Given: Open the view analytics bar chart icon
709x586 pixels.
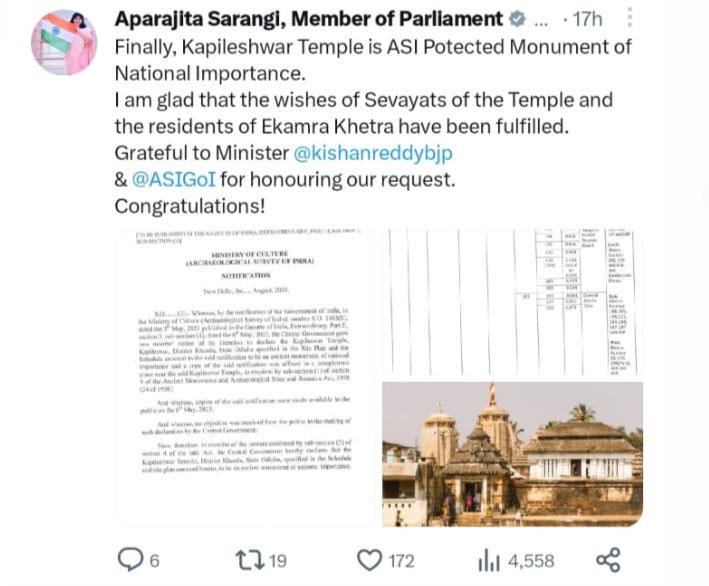Looking at the screenshot, I should (488, 560).
